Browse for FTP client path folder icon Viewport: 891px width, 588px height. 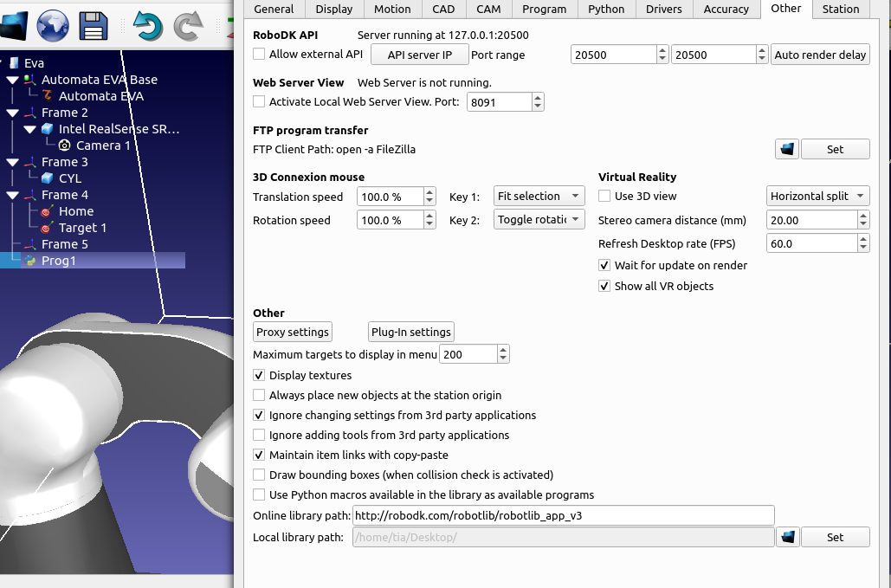coord(786,149)
